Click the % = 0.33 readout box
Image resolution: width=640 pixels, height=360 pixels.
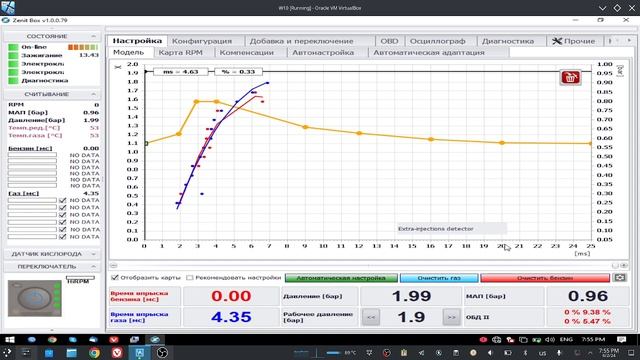(238, 72)
